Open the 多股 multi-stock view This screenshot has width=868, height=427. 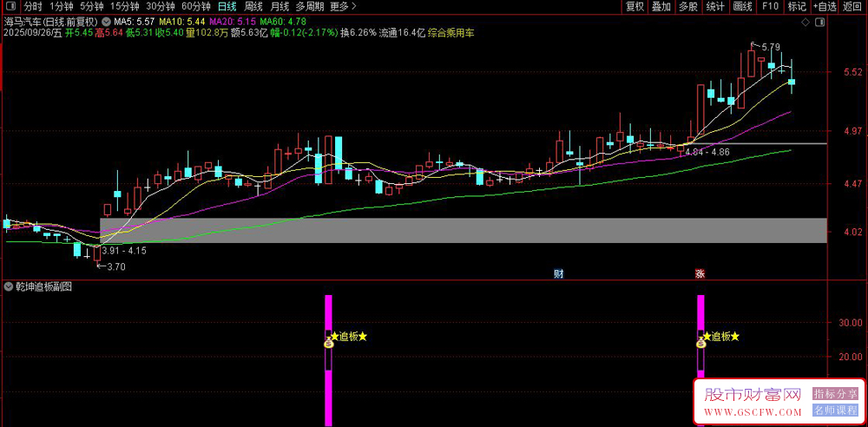coord(688,7)
